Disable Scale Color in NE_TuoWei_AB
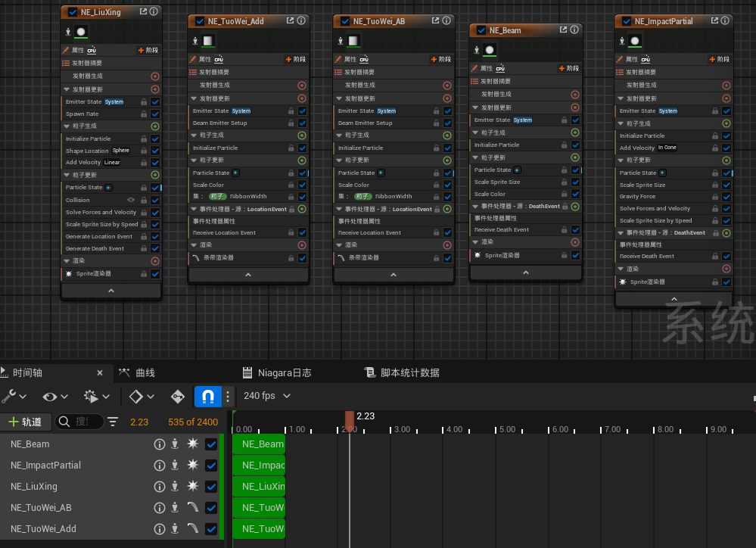This screenshot has height=548, width=756. click(x=447, y=185)
